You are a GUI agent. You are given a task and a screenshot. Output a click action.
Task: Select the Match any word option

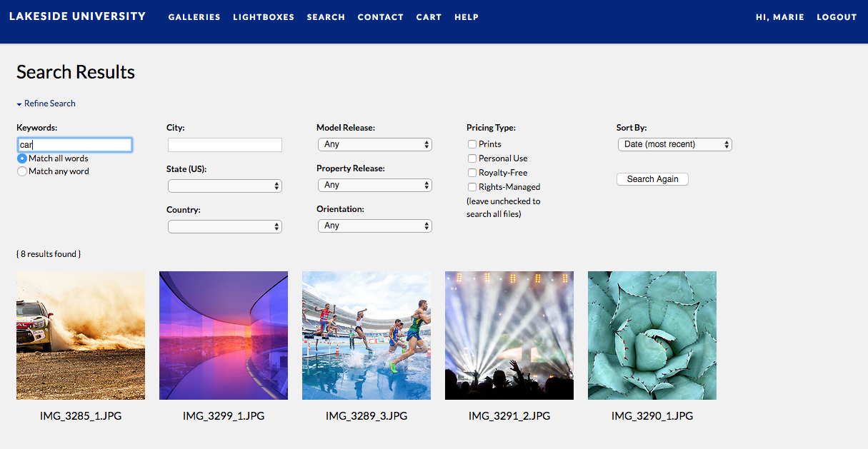(x=22, y=171)
